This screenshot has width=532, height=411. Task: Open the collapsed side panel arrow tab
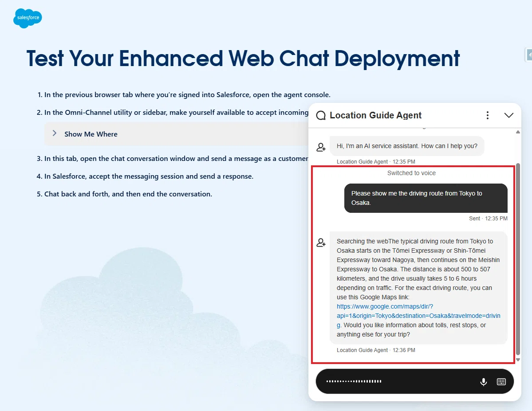[528, 55]
